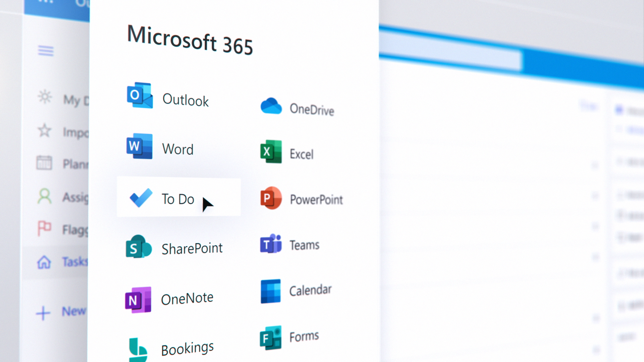Click the SharePoint label
This screenshot has height=362, width=644.
coord(192,249)
